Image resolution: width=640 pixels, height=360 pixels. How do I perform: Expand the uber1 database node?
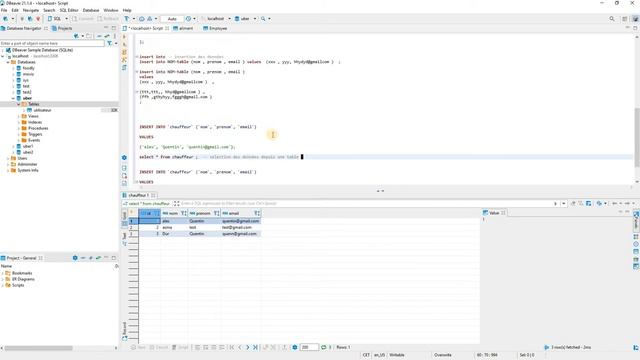click(x=13, y=146)
